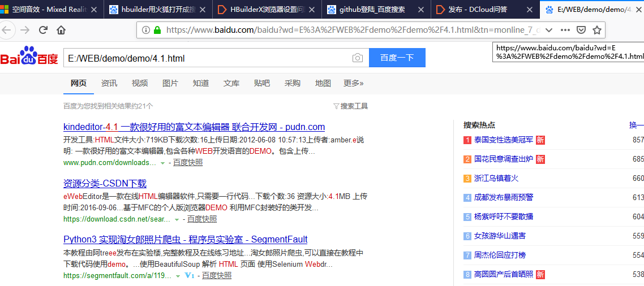Screen dimensions: 644x286
Task: Open 百度快照 for pudn.com result
Action: 188,163
